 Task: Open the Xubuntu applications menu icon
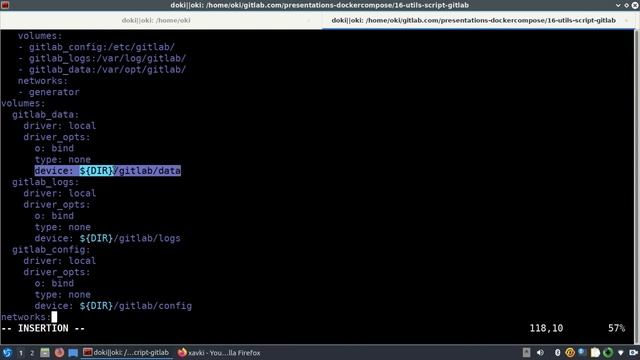7,353
